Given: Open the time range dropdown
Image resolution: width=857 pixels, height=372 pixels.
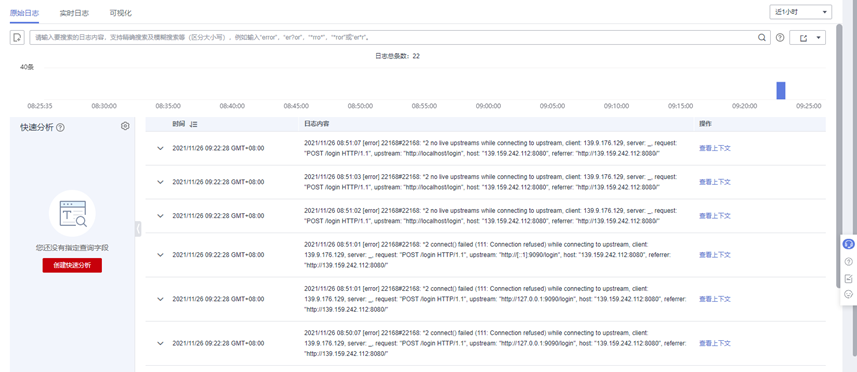Looking at the screenshot, I should click(x=801, y=12).
